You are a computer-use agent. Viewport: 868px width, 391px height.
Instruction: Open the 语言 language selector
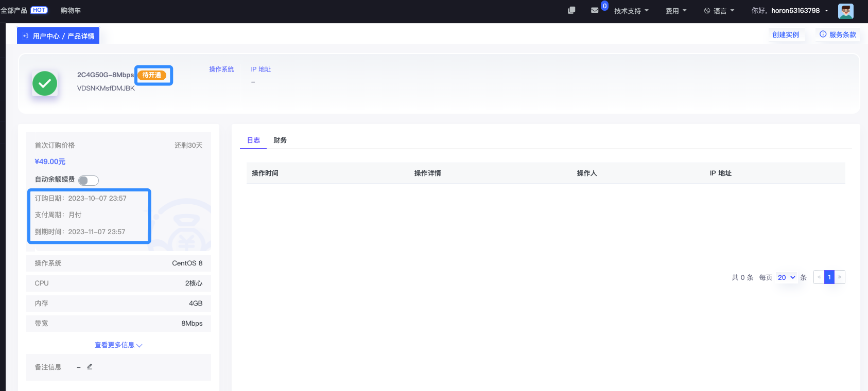coord(719,11)
